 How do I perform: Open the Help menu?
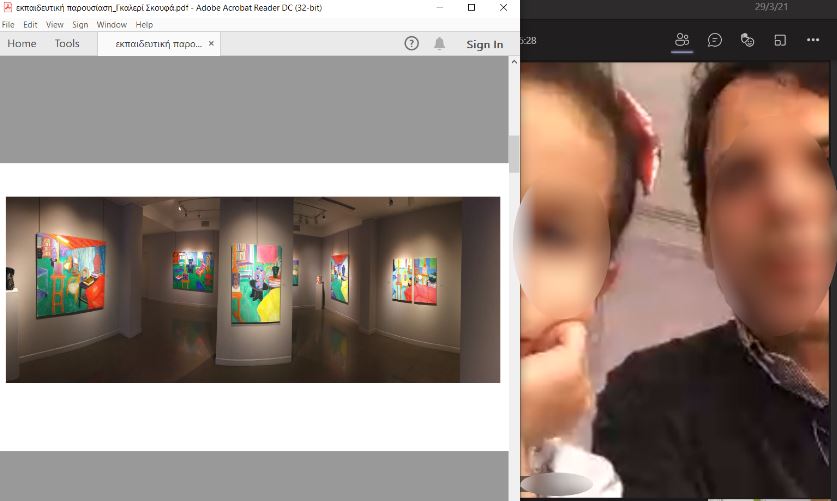(144, 25)
